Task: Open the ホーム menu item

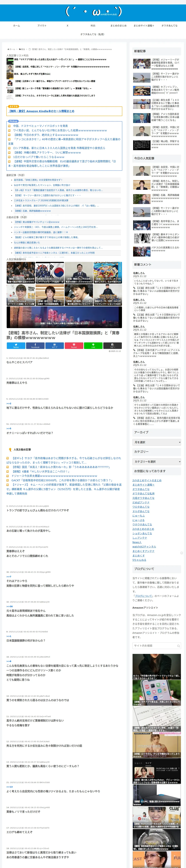Action: [16, 26]
